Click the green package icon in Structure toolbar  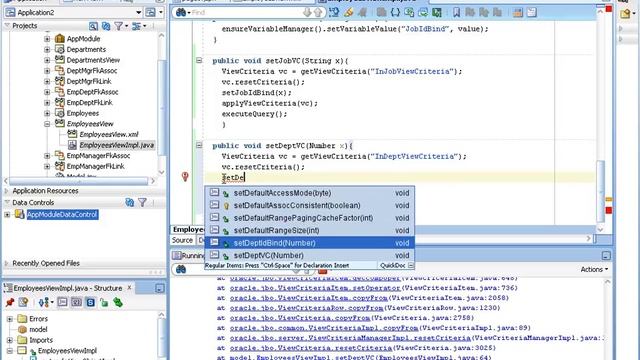click(x=118, y=302)
